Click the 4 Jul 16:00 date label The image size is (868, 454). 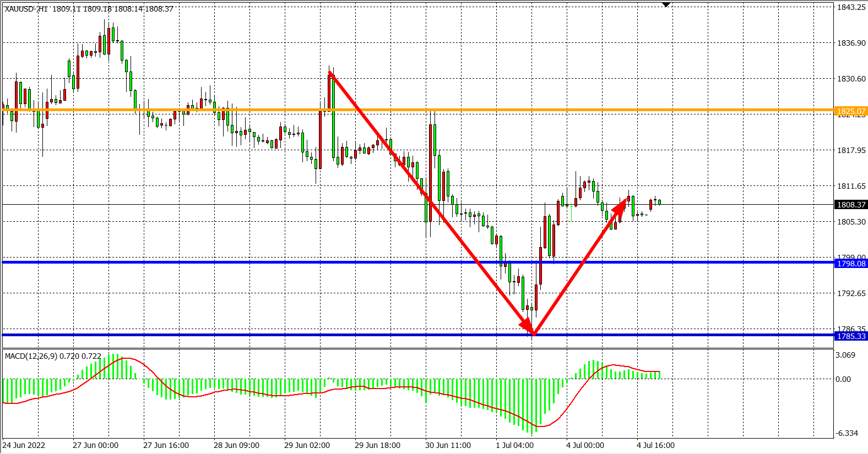pyautogui.click(x=655, y=445)
